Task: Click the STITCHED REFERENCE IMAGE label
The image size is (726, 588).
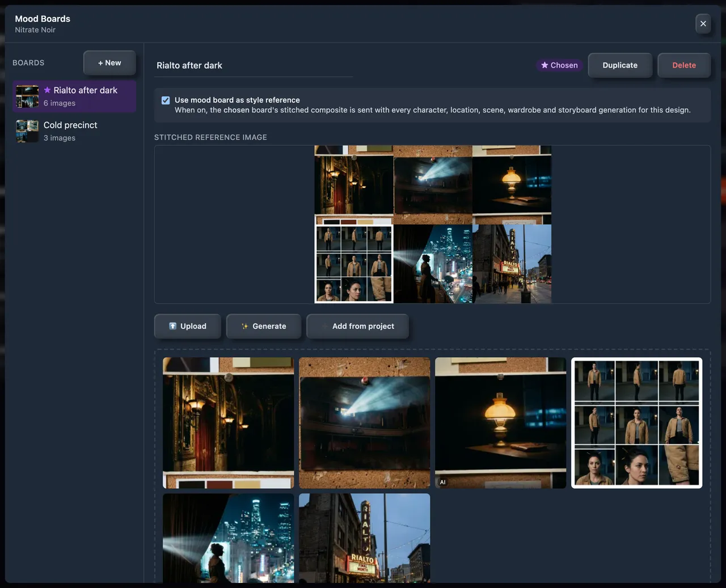Action: click(210, 137)
